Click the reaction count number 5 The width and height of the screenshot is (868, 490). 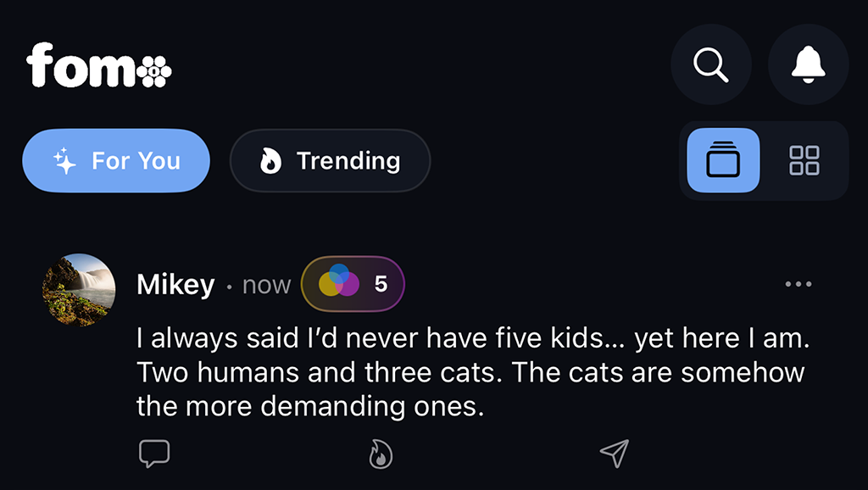tap(381, 284)
